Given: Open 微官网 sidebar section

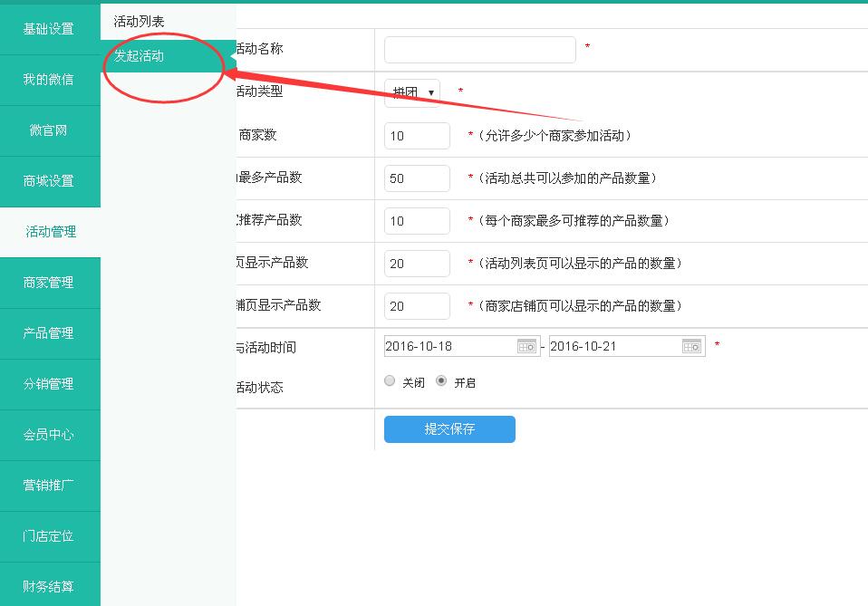Looking at the screenshot, I should [x=49, y=130].
